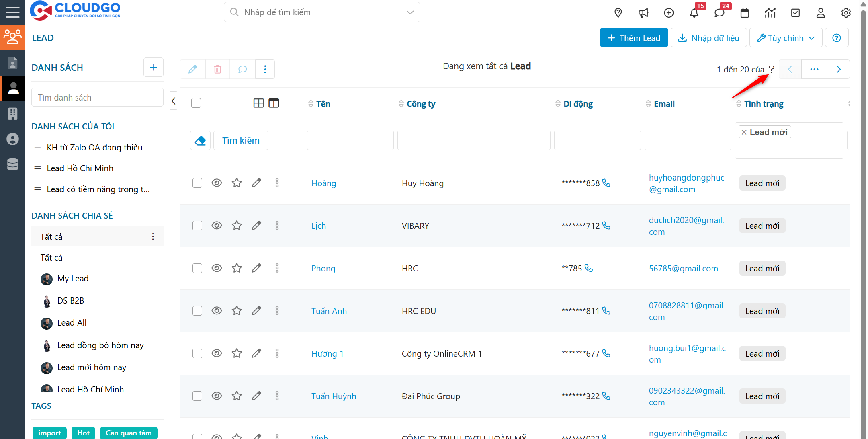This screenshot has width=868, height=439.
Task: Click the location pin icon
Action: (x=618, y=13)
